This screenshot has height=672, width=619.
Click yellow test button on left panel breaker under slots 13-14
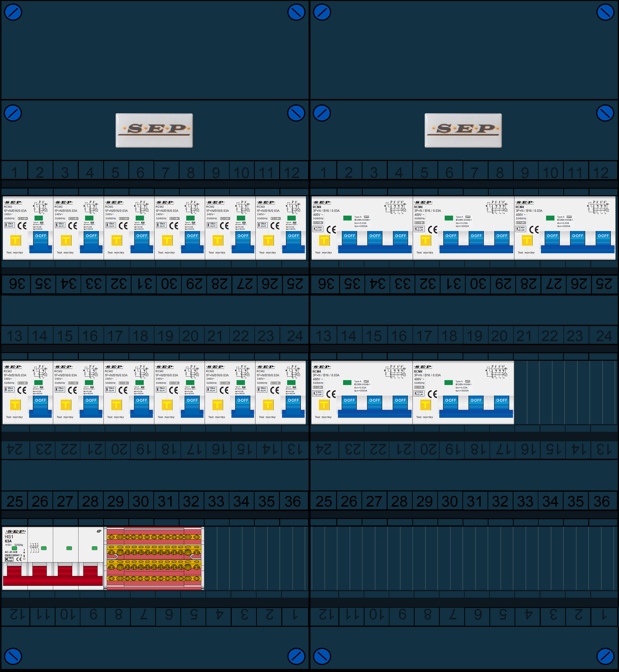[x=15, y=405]
